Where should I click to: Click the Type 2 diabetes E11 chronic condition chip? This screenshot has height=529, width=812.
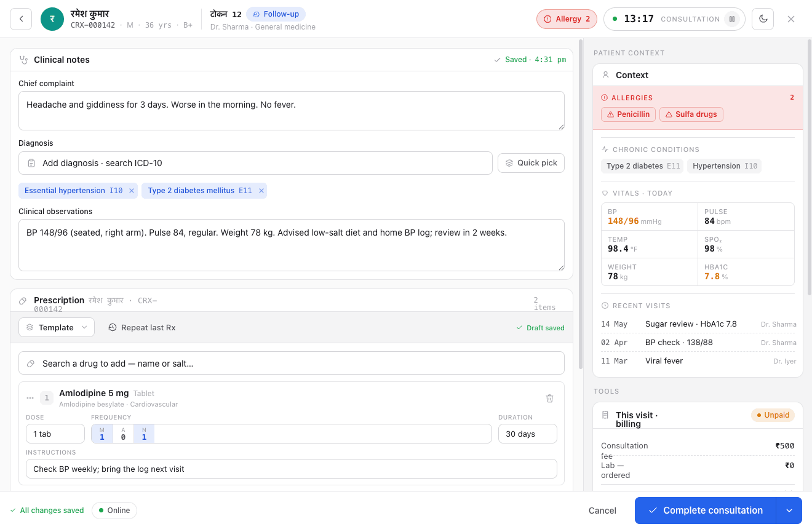pyautogui.click(x=643, y=166)
